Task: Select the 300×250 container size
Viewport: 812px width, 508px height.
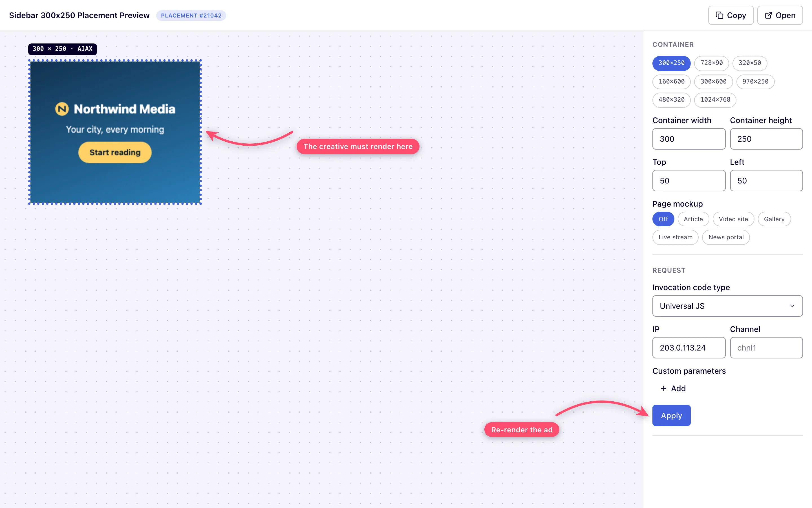Action: point(671,63)
